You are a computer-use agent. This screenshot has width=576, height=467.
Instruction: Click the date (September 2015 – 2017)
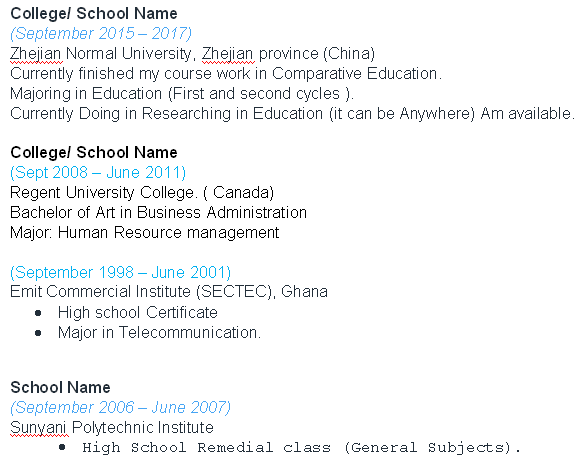click(101, 33)
